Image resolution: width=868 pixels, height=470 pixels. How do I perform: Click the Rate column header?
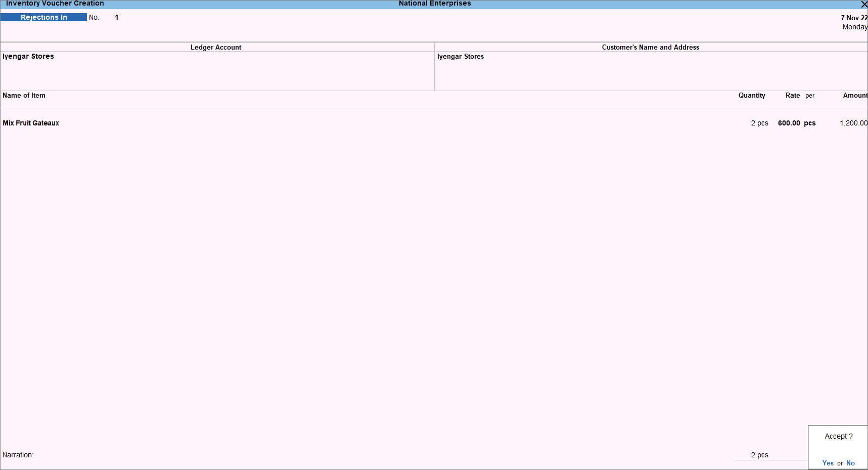coord(793,95)
